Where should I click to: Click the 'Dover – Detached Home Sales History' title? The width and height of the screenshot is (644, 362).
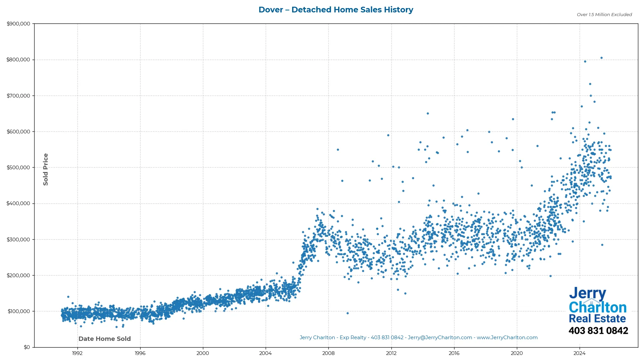pos(335,10)
